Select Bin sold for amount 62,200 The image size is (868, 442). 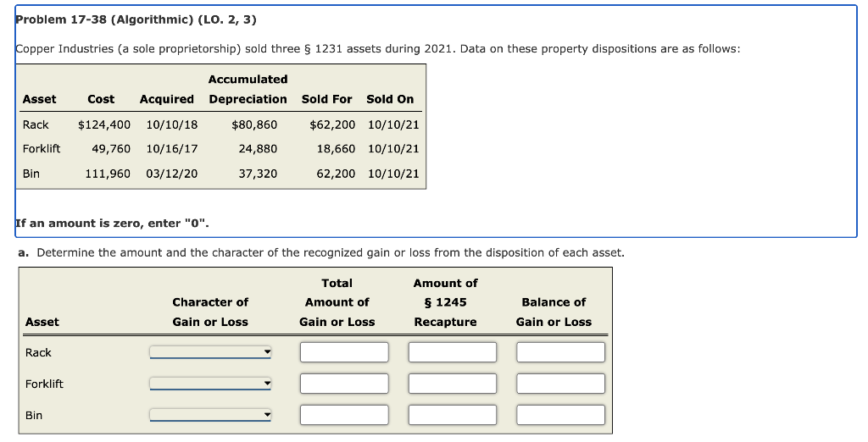pyautogui.click(x=336, y=174)
